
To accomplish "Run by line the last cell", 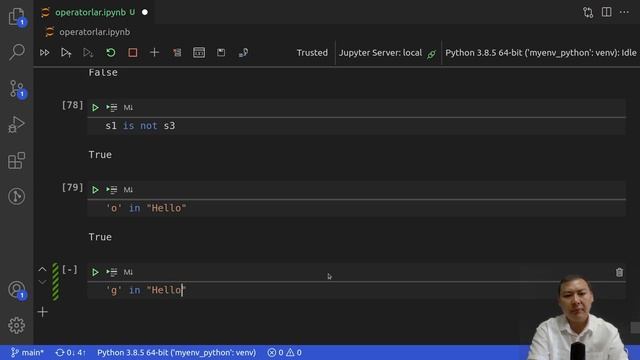I will tap(112, 272).
